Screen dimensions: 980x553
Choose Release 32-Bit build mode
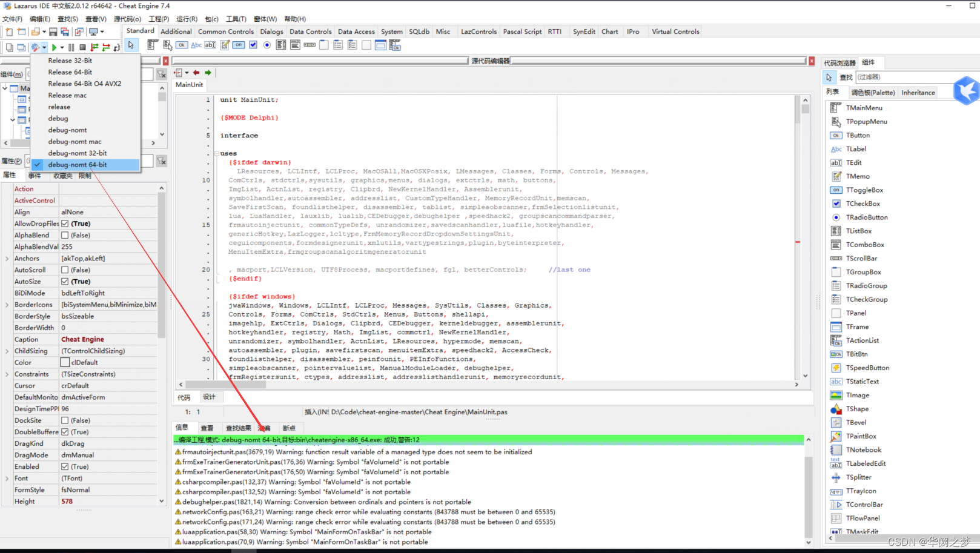(x=85, y=61)
